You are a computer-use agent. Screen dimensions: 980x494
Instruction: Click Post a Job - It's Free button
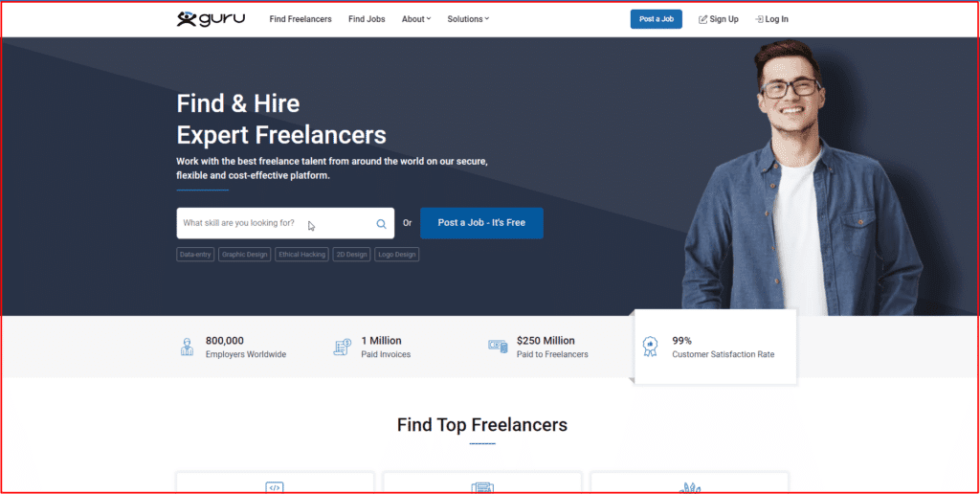click(481, 223)
